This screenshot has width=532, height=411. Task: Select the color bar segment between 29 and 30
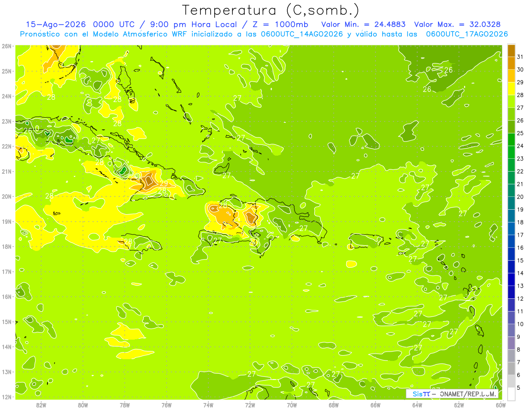click(x=511, y=76)
